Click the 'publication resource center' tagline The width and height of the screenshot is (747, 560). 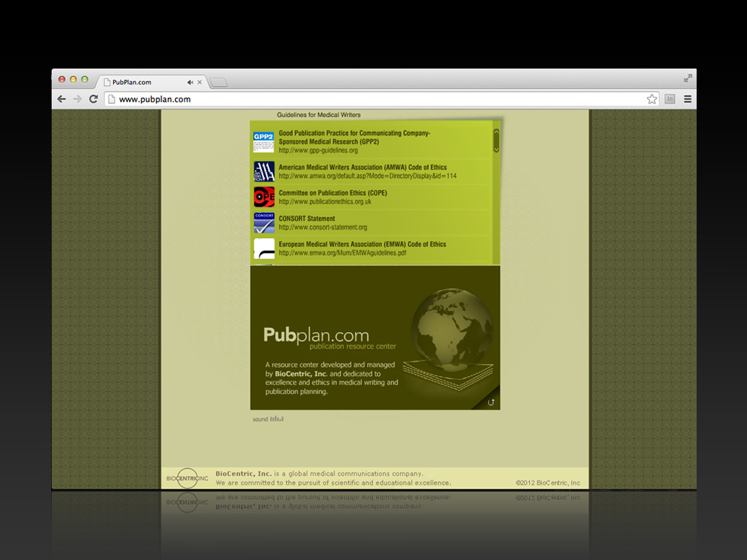coord(352,346)
